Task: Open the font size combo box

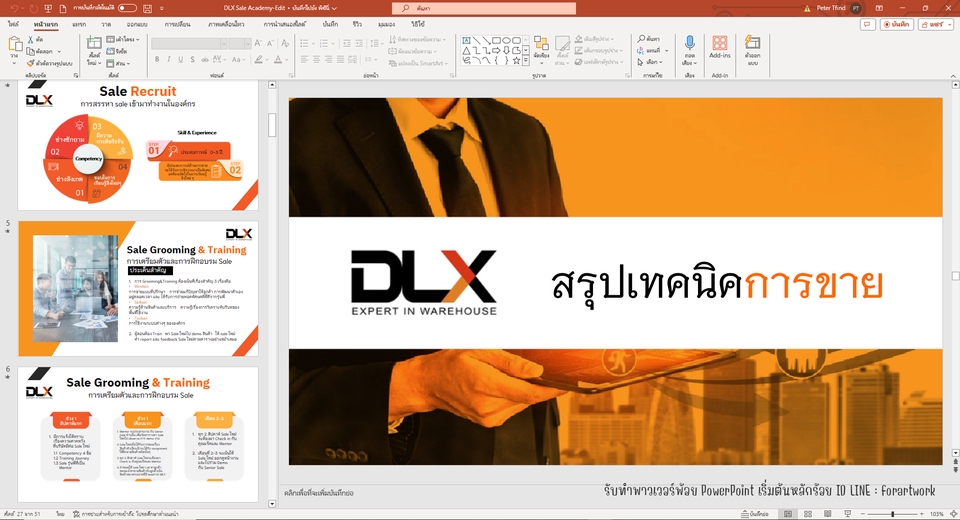Action: point(240,43)
